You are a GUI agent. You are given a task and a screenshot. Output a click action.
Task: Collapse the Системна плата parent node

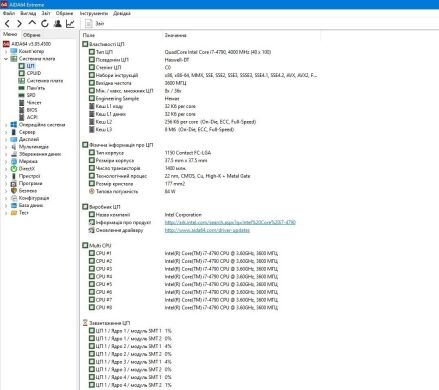click(x=6, y=59)
